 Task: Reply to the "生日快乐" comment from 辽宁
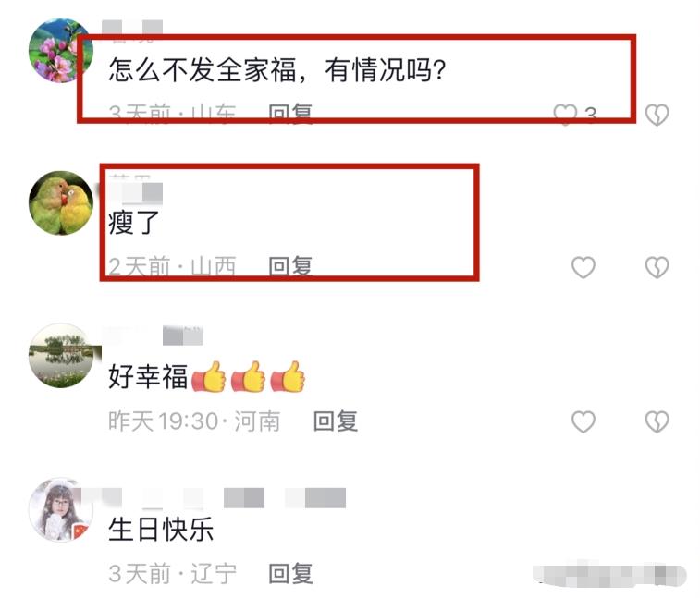pyautogui.click(x=290, y=573)
